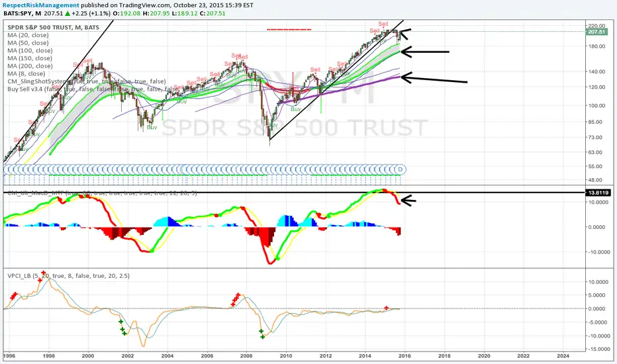Click 0.0000 on the VPCI pane axis
Screen dimensions: 617x364
598,308
